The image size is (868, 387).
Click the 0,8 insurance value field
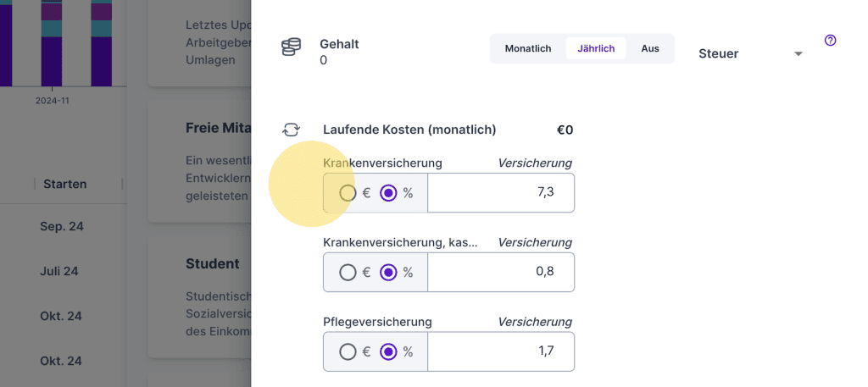click(501, 272)
